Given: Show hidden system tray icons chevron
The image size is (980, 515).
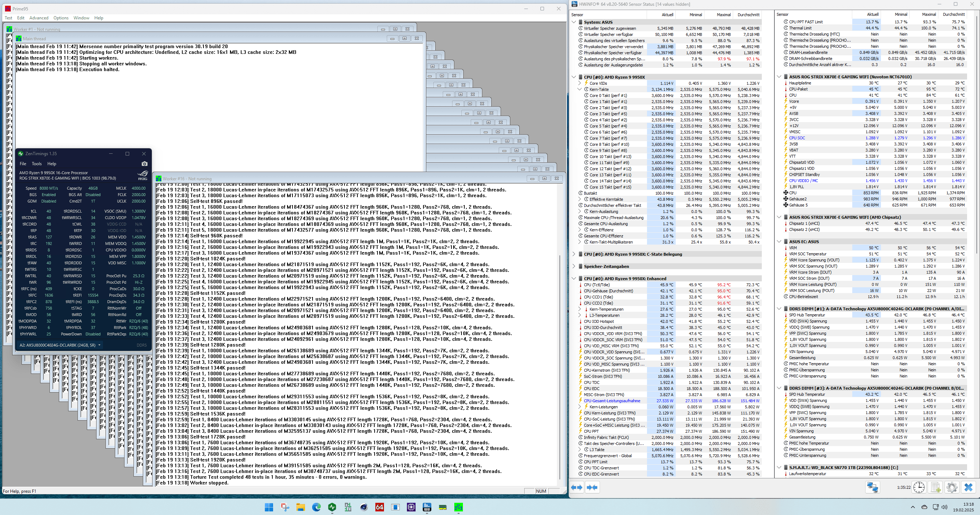Looking at the screenshot, I should [x=913, y=507].
